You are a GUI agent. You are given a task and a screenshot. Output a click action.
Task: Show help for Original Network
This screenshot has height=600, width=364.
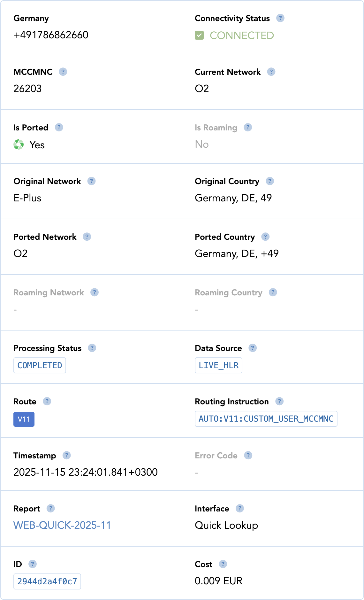(x=91, y=181)
